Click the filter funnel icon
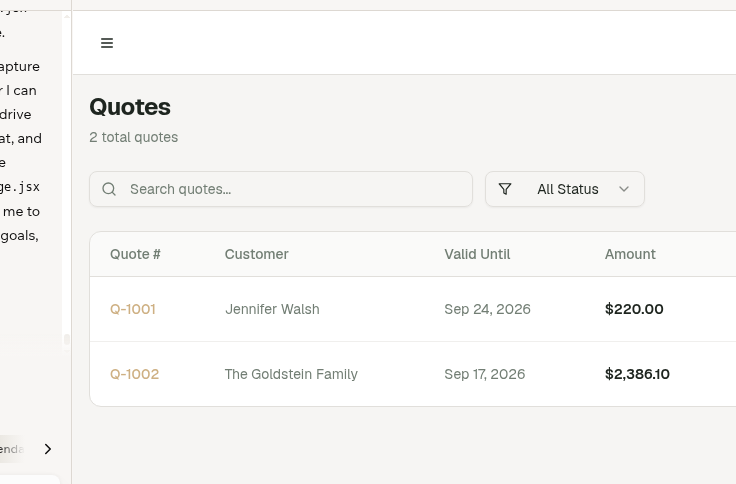Viewport: 736px width, 484px height. click(x=505, y=189)
